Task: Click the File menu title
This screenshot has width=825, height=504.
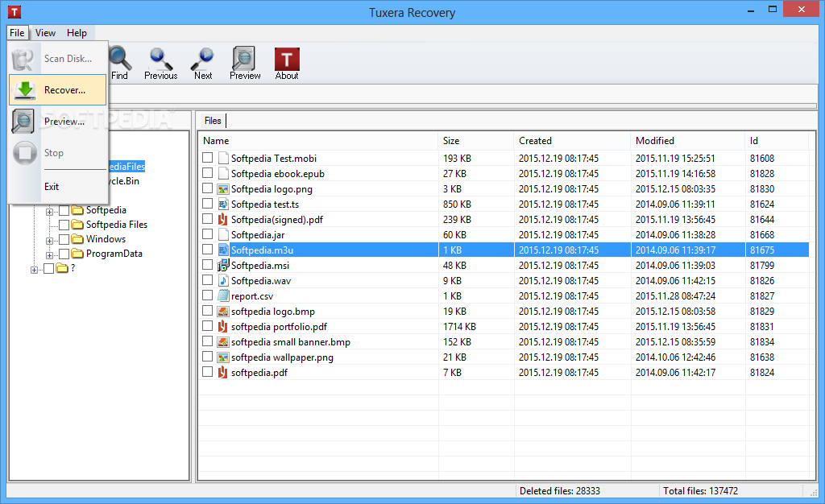Action: [x=17, y=32]
